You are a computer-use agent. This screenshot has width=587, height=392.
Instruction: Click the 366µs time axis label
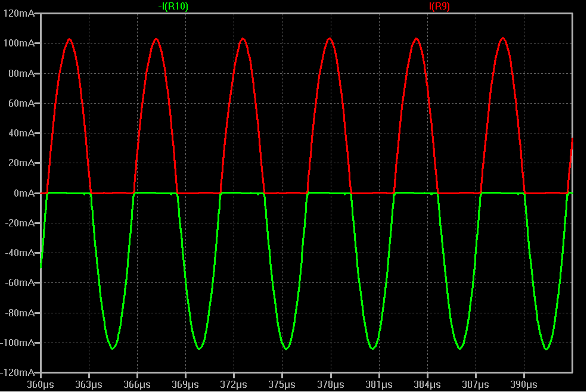point(137,384)
